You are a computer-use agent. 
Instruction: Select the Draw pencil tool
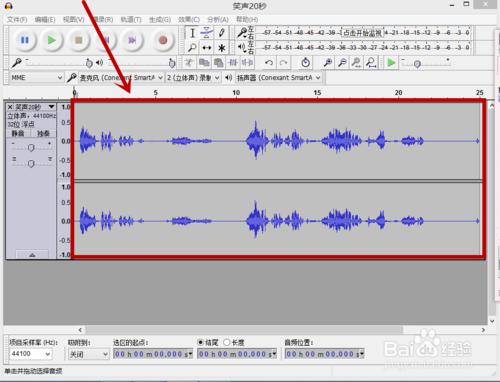click(x=222, y=33)
